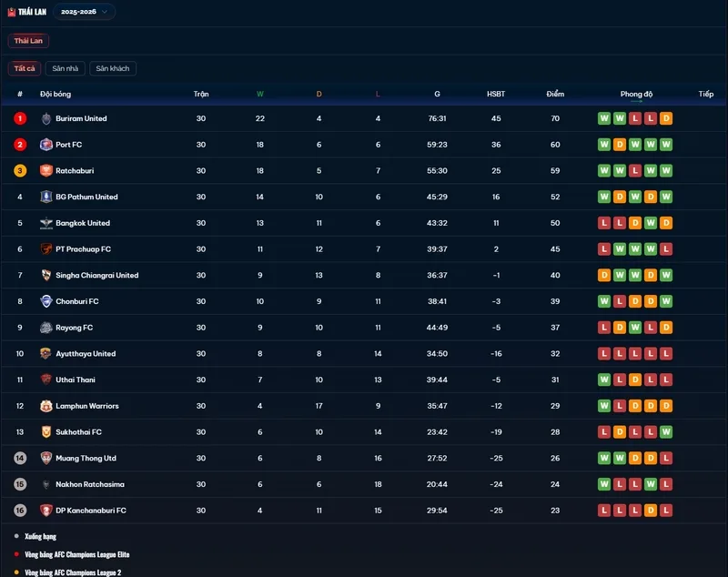The width and height of the screenshot is (728, 577).
Task: Switch to the Sân khách tab
Action: pyautogui.click(x=112, y=68)
